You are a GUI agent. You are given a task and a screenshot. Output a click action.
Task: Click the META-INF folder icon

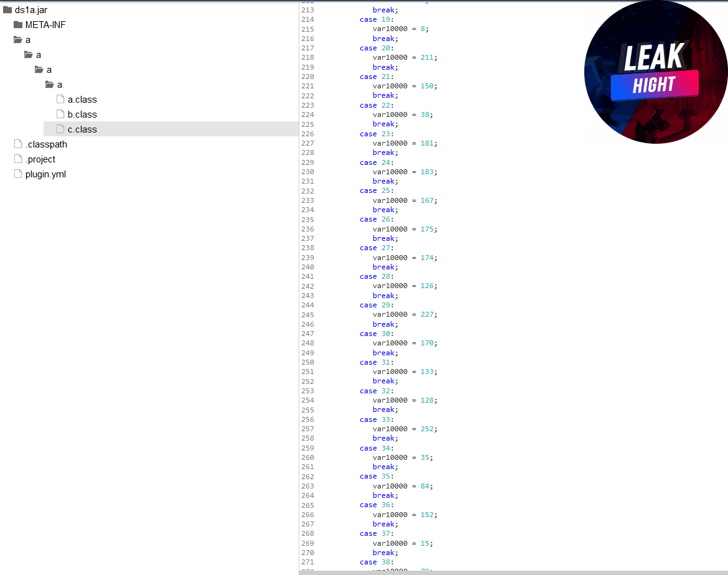(x=18, y=25)
